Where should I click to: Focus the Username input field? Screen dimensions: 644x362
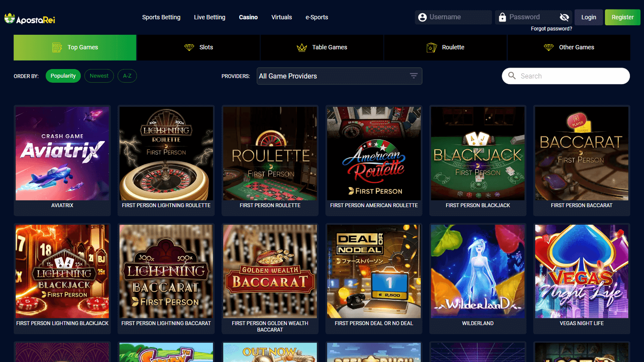[x=453, y=17]
